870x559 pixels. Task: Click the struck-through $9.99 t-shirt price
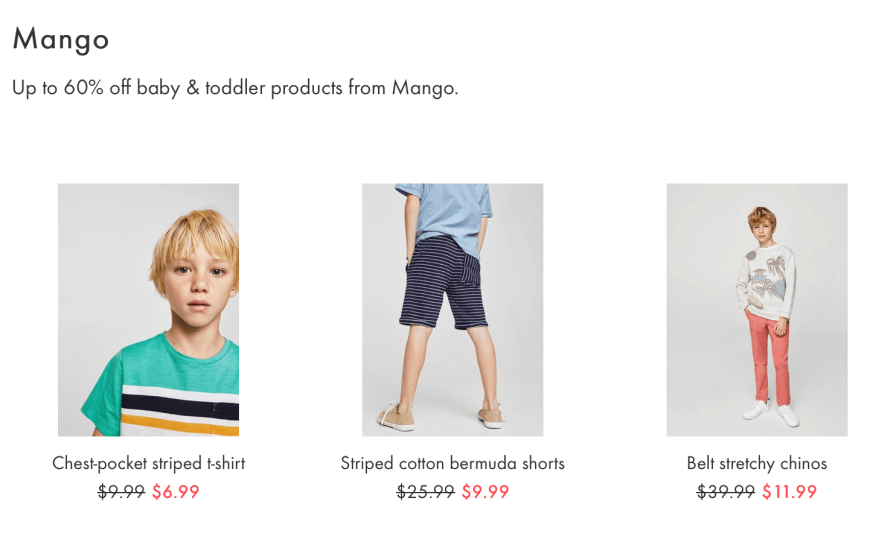[121, 492]
